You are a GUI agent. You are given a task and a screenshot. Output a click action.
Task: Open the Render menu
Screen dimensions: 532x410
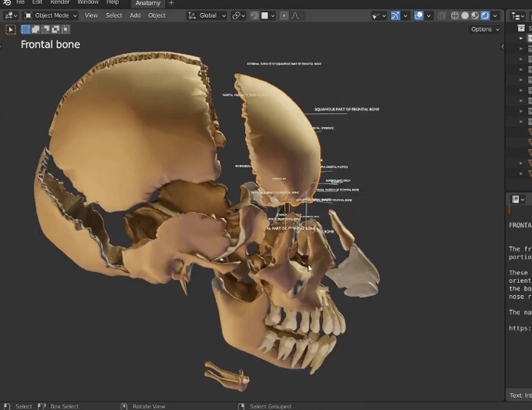(60, 3)
